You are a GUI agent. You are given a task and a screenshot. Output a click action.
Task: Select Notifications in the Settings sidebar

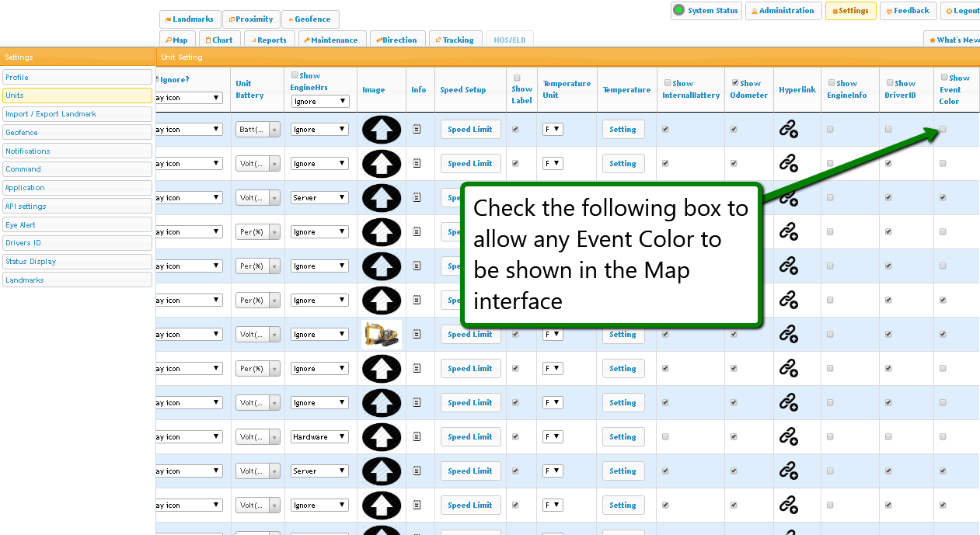[x=77, y=151]
